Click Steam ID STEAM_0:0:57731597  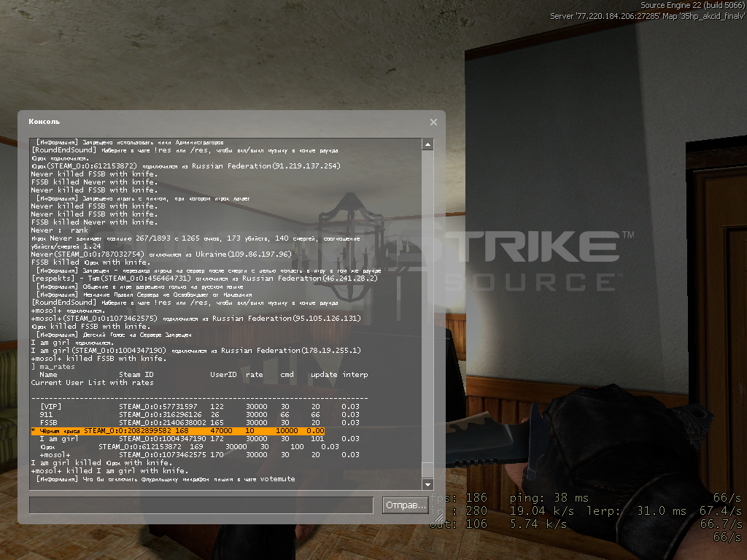(x=158, y=407)
